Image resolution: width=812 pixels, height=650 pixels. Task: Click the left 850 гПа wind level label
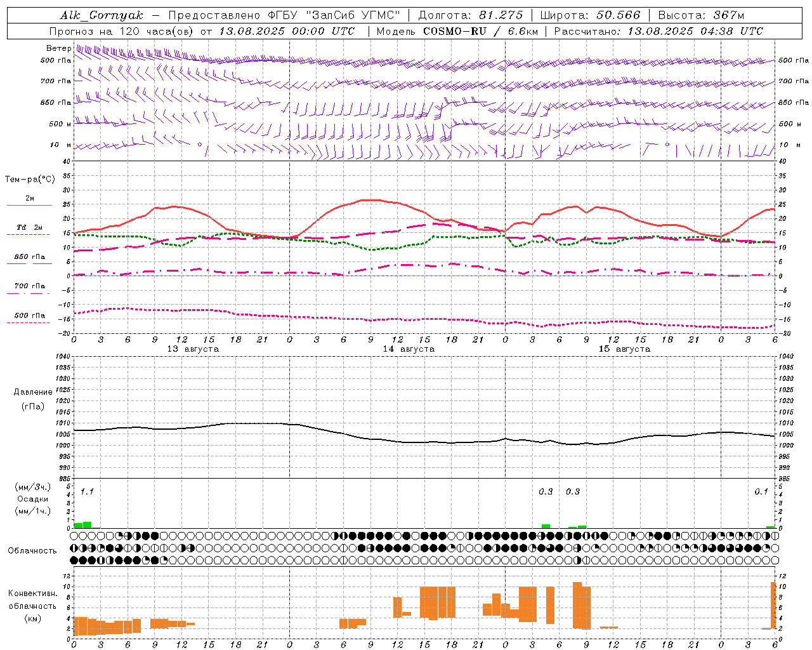point(56,102)
